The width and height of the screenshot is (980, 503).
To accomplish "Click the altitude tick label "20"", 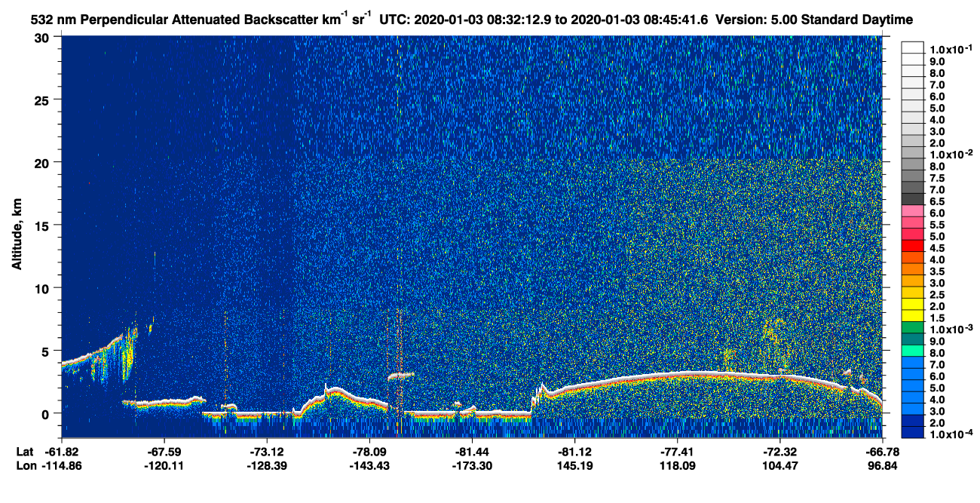I will [44, 162].
